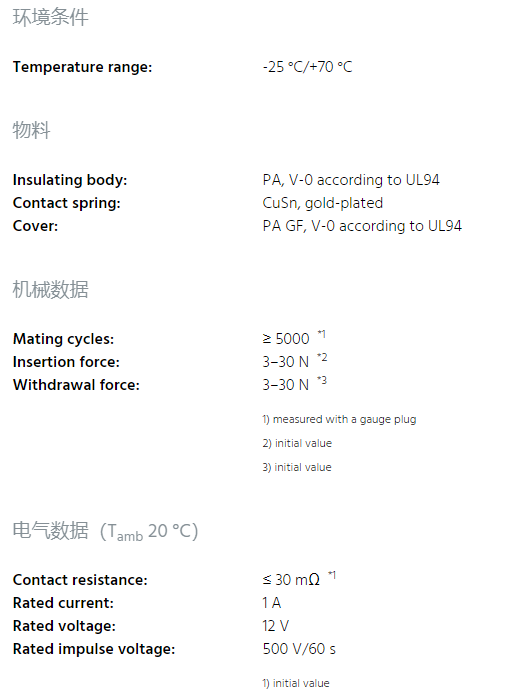Image resolution: width=513 pixels, height=697 pixels.
Task: Click the 环境条件 section heading
Action: point(50,17)
